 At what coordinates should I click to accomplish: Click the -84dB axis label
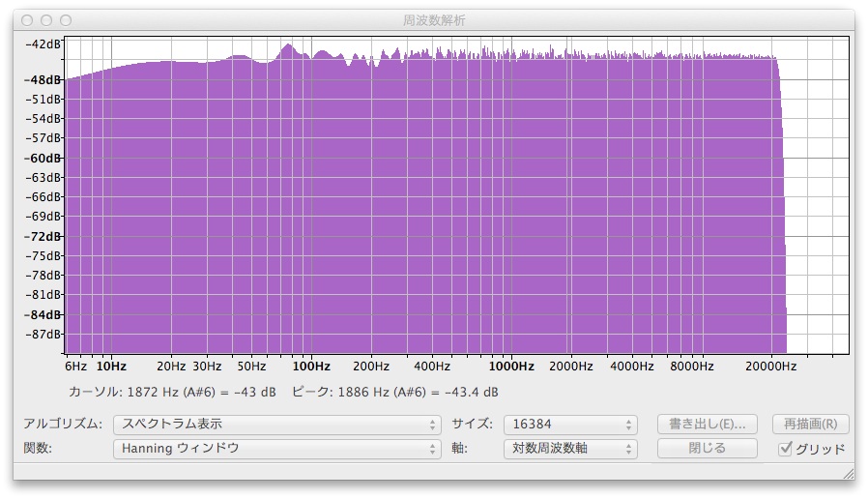43,315
